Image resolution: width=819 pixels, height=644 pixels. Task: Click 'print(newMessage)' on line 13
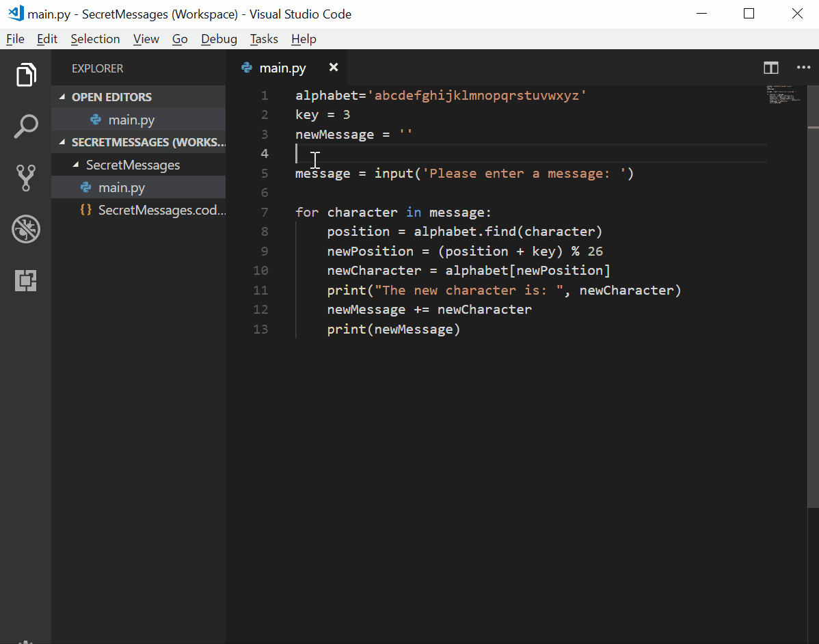(x=393, y=330)
